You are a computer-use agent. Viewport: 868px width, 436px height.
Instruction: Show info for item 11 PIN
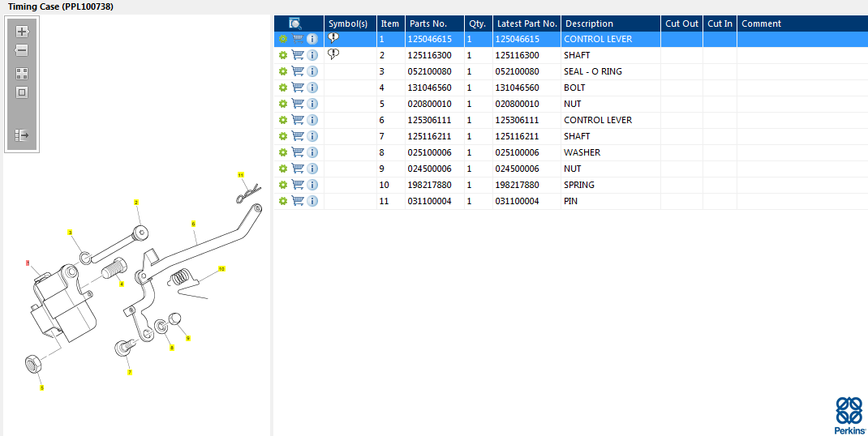pyautogui.click(x=312, y=201)
